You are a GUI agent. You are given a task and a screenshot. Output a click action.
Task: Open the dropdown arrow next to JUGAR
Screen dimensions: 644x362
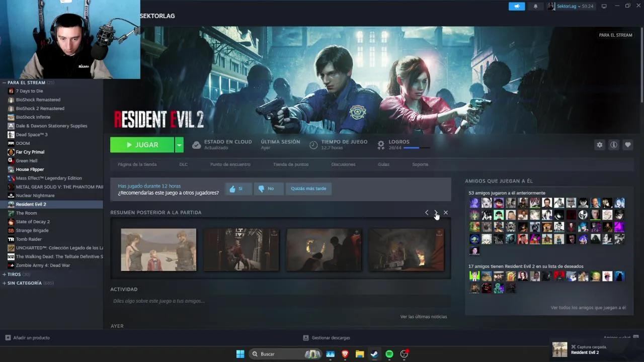pyautogui.click(x=179, y=145)
